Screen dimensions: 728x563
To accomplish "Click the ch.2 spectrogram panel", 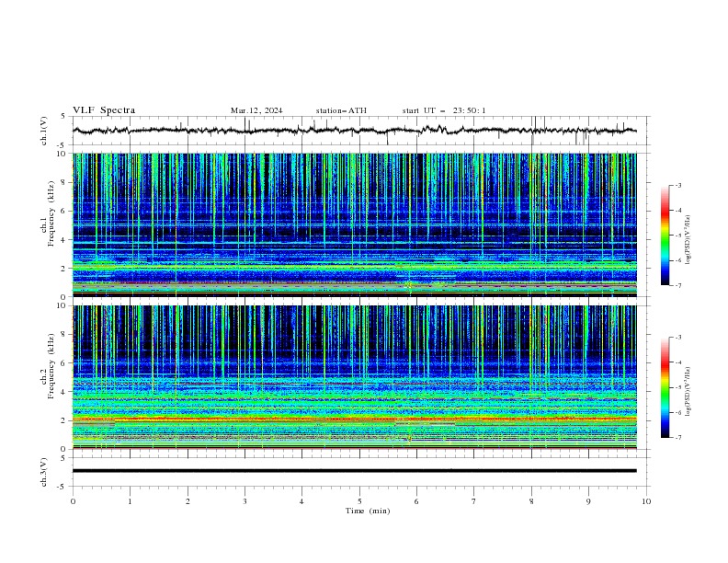I will pyautogui.click(x=354, y=377).
